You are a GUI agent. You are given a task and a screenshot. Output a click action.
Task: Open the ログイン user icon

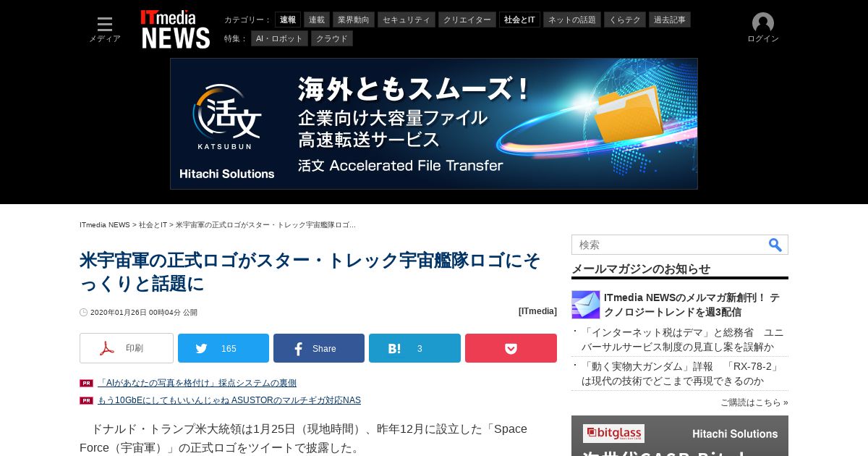(763, 28)
